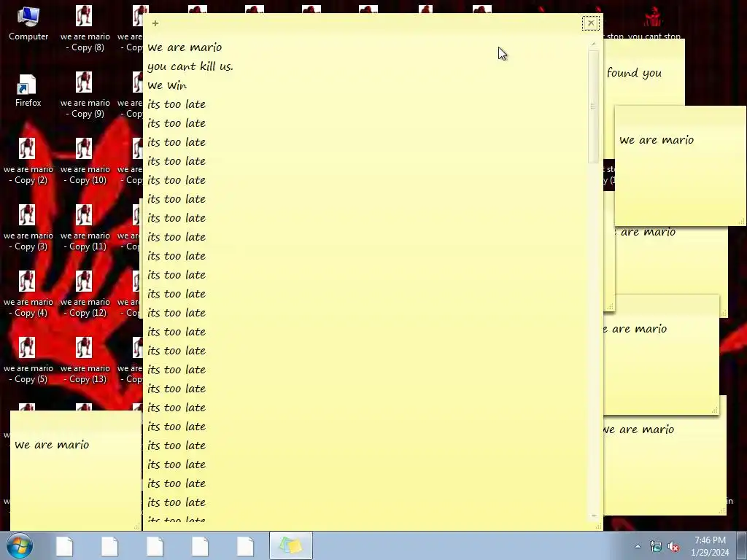Click the large note's scrollbar thumb
Viewport: 747px width, 560px height.
click(x=593, y=106)
